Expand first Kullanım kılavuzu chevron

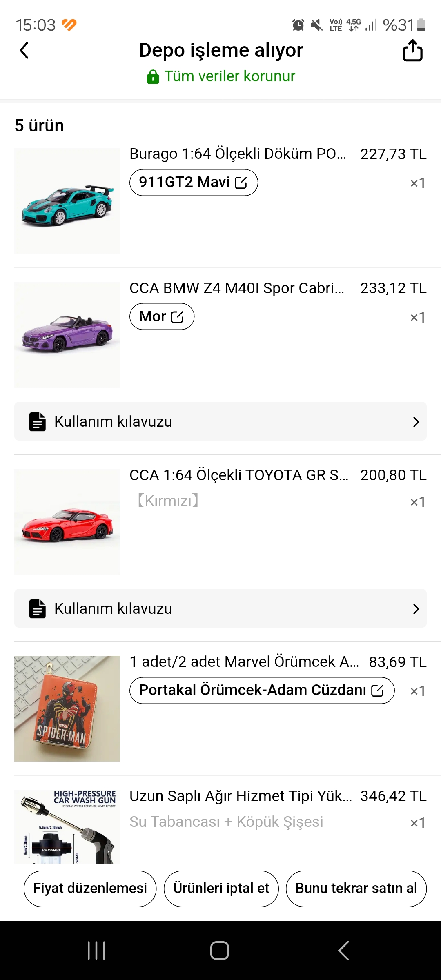point(416,422)
